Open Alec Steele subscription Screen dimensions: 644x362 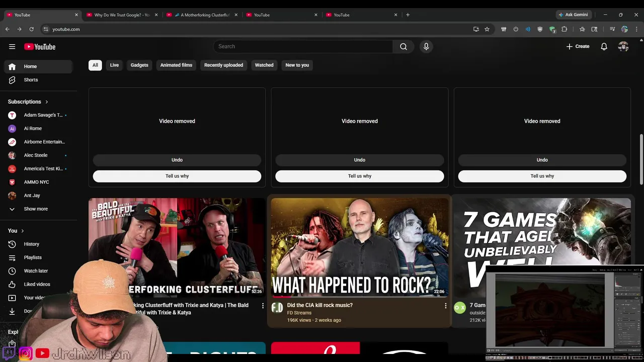(x=38, y=155)
